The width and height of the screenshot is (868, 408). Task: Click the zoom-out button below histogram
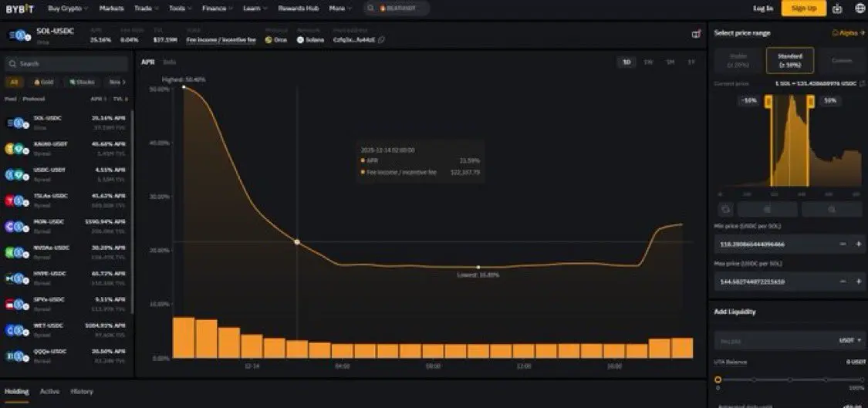[x=832, y=209]
